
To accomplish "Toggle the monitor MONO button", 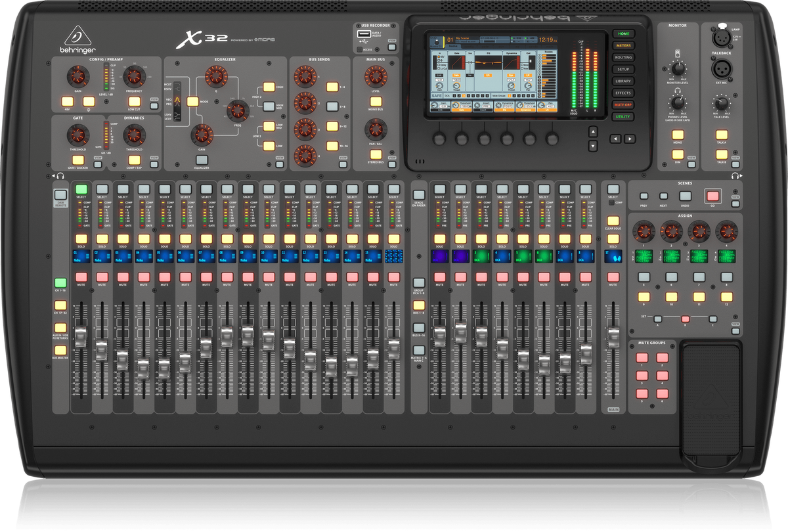I will click(x=677, y=135).
